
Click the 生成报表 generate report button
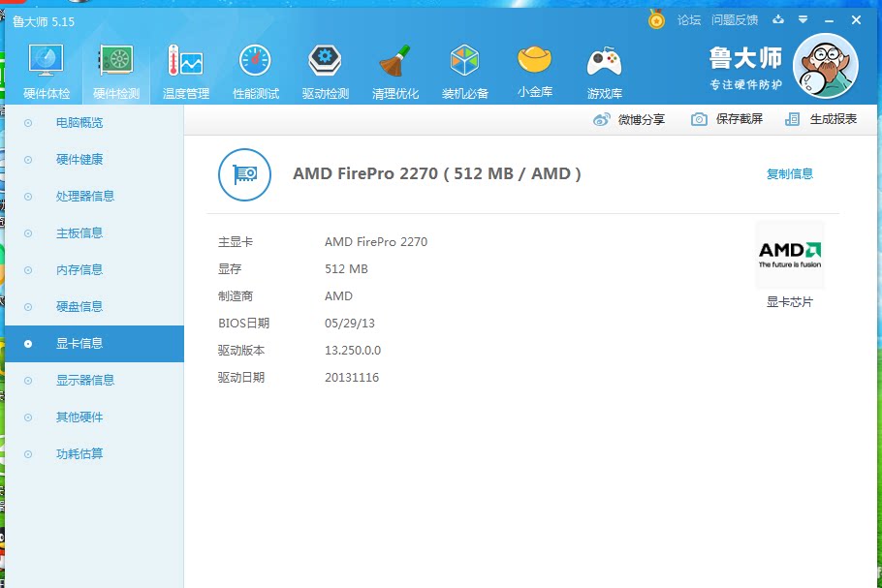click(821, 119)
